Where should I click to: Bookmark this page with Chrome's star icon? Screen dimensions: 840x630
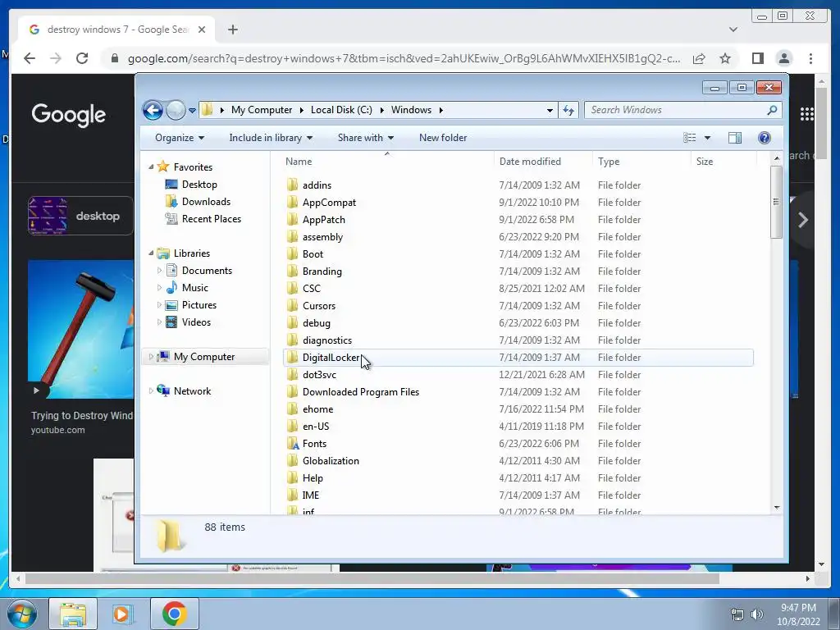[725, 58]
